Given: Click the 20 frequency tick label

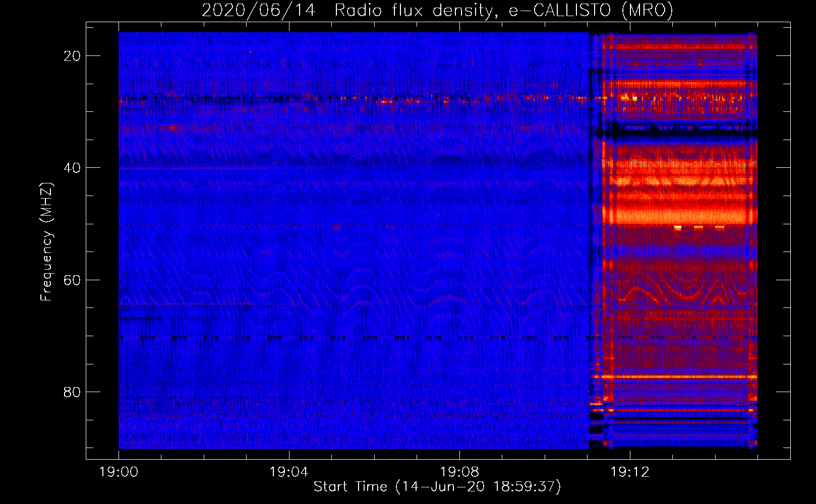Looking at the screenshot, I should tap(72, 56).
